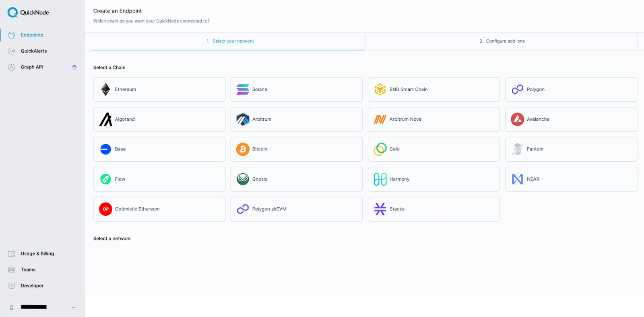This screenshot has height=317, width=644.
Task: Open the Developer section
Action: (32, 286)
